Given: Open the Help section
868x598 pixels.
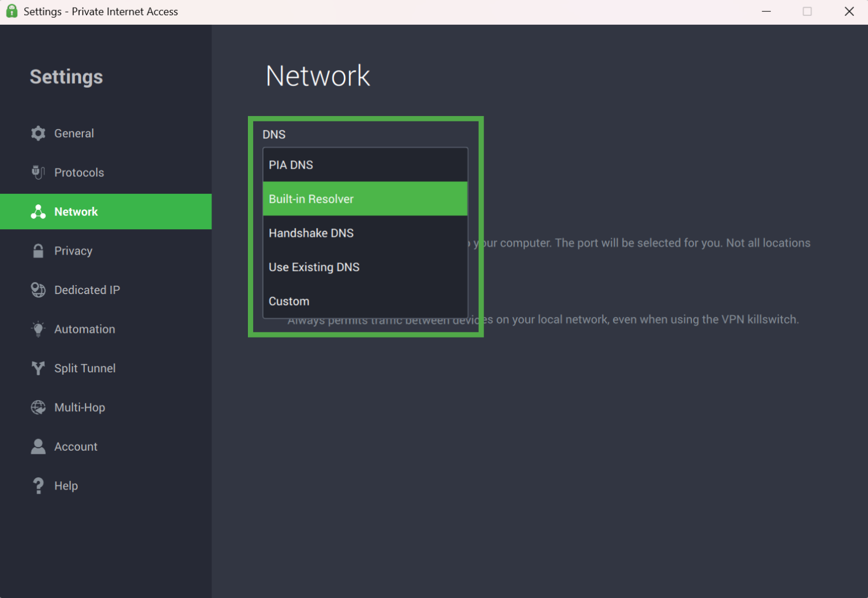Looking at the screenshot, I should 106,485.
